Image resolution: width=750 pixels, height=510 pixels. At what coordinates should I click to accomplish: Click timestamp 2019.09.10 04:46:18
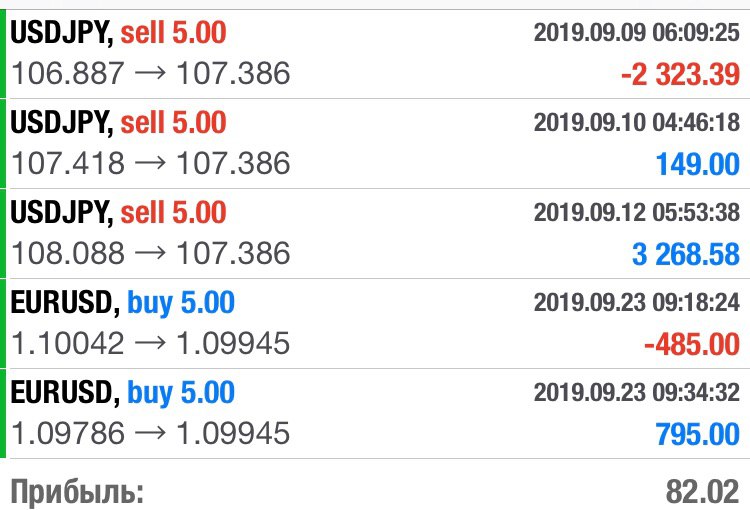[637, 122]
